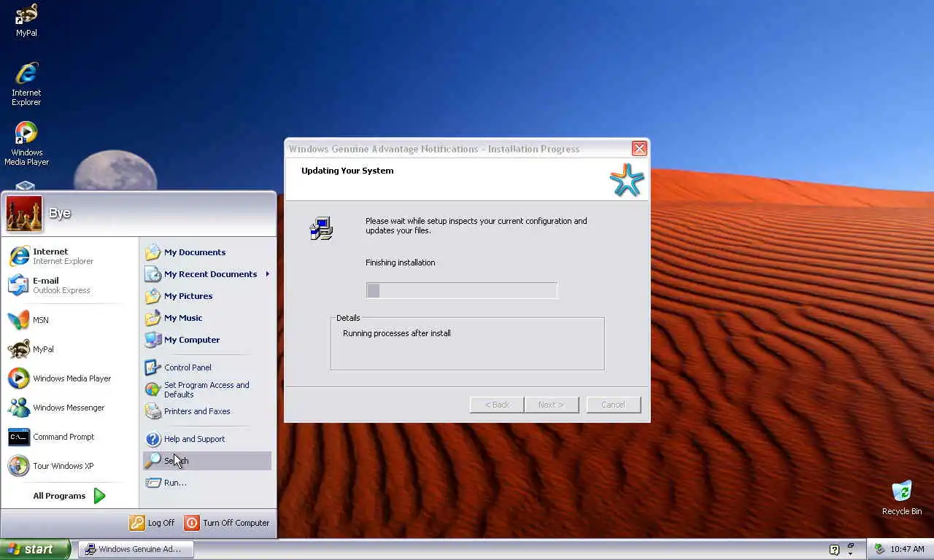This screenshot has width=934, height=560.
Task: Click the Start button on the taskbar
Action: (x=35, y=550)
